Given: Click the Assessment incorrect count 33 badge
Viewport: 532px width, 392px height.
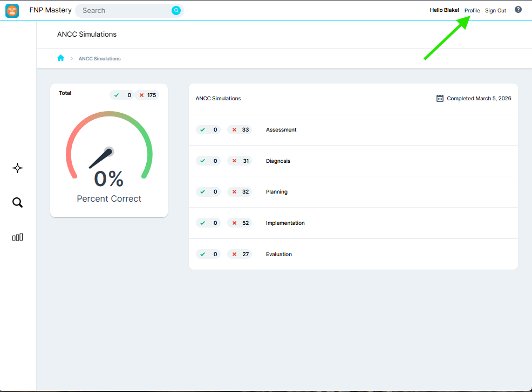Looking at the screenshot, I should click(x=240, y=130).
